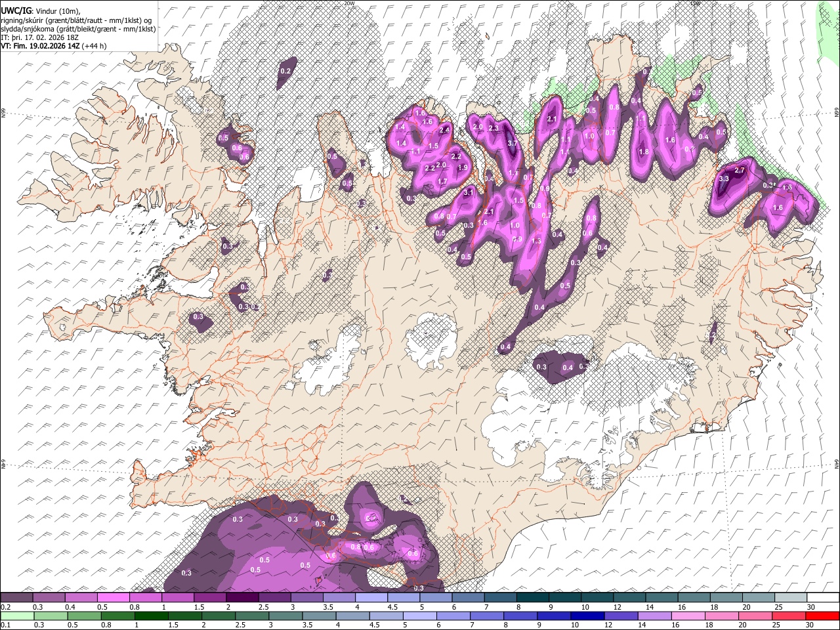Click the 3.7 precipitation value on map
This screenshot has width=840, height=630.
[513, 143]
